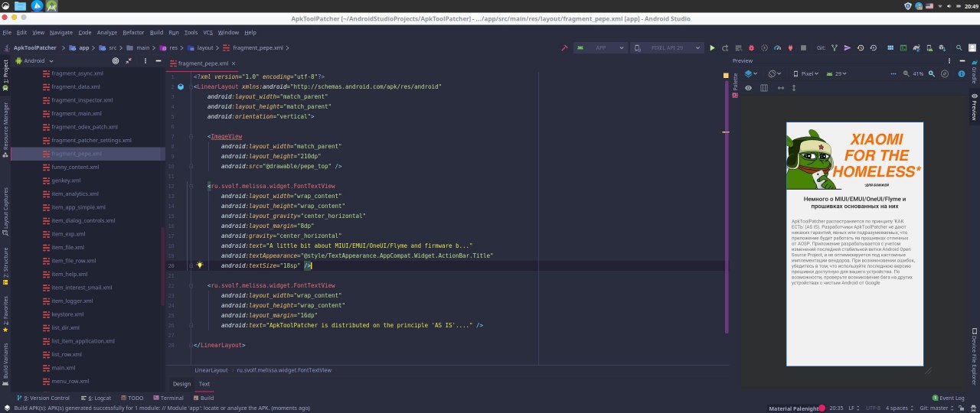Start debugging with the red bug icon
The image size is (980, 413).
(x=752, y=47)
